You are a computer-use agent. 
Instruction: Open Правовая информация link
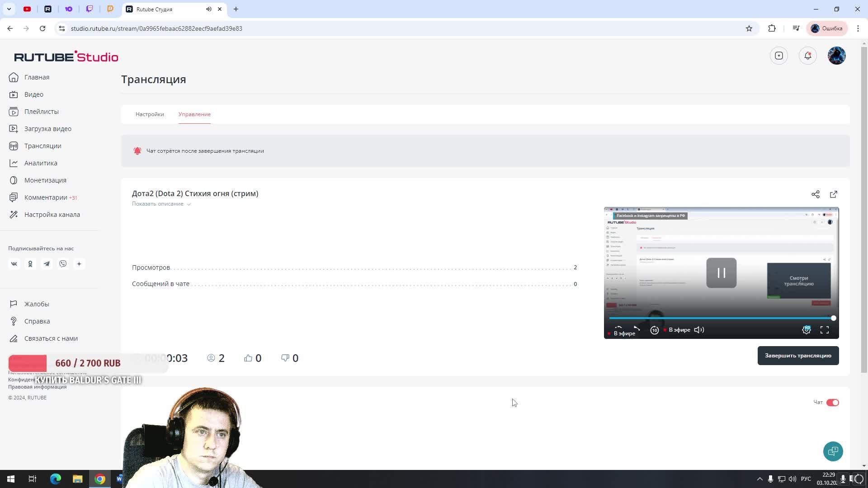pos(37,387)
